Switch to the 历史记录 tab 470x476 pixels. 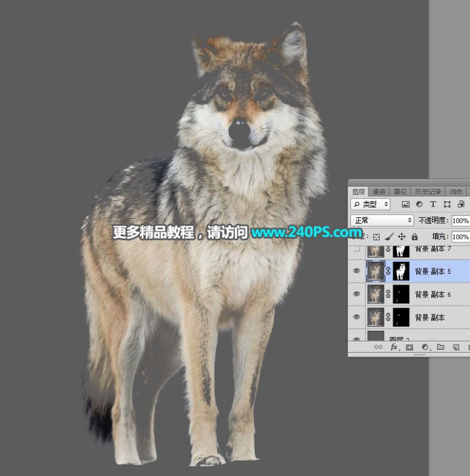[x=428, y=192]
